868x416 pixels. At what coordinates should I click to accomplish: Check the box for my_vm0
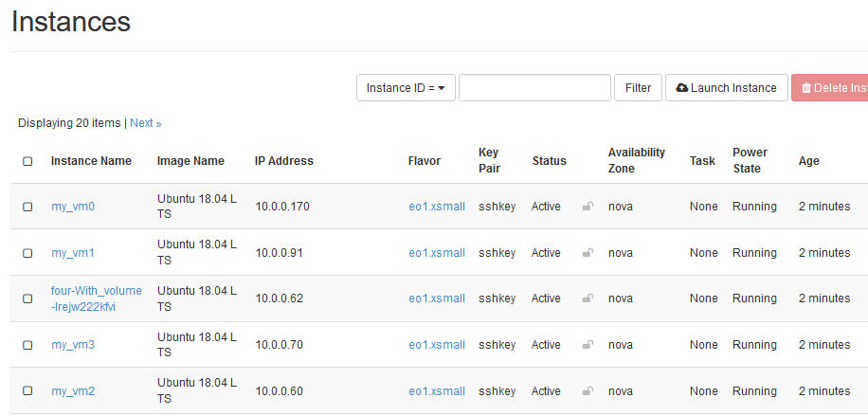[27, 207]
